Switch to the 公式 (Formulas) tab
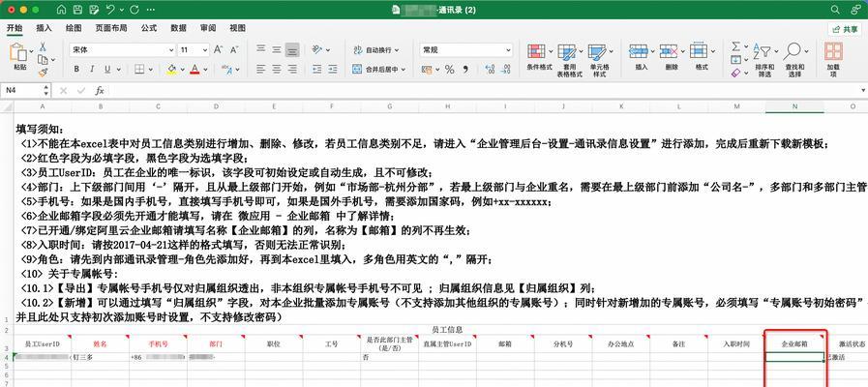The width and height of the screenshot is (868, 387). pyautogui.click(x=148, y=28)
